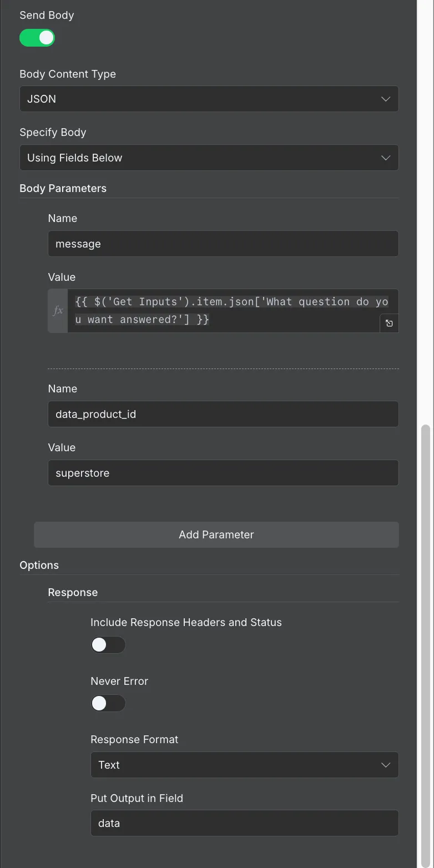
Task: Click the chevron on Body Content Type
Action: (385, 99)
